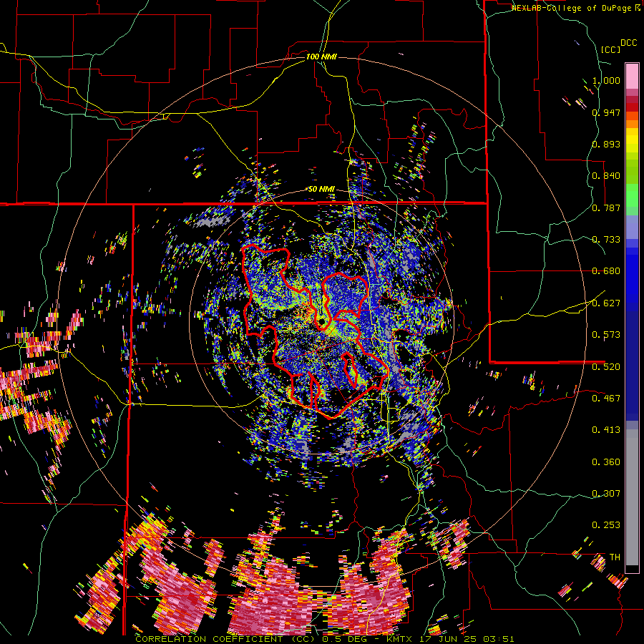Click the 50 NMI range ring label
Image resolution: width=644 pixels, height=644 pixels.
[321, 190]
